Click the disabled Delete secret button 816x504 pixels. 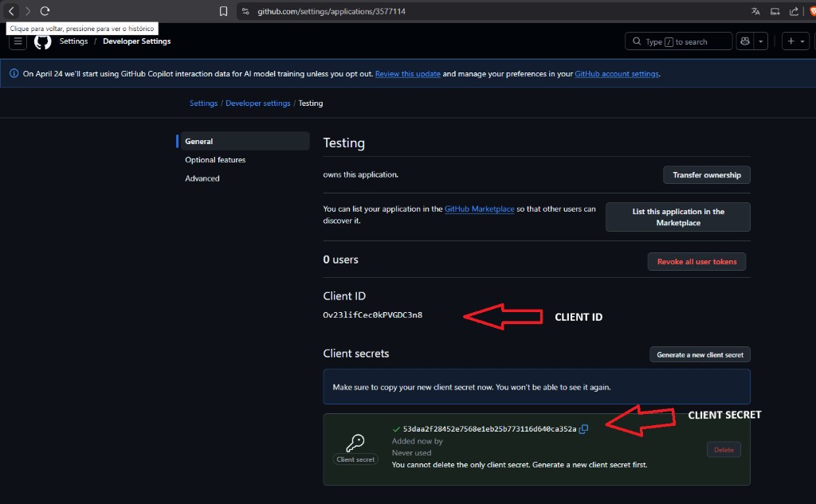point(724,449)
